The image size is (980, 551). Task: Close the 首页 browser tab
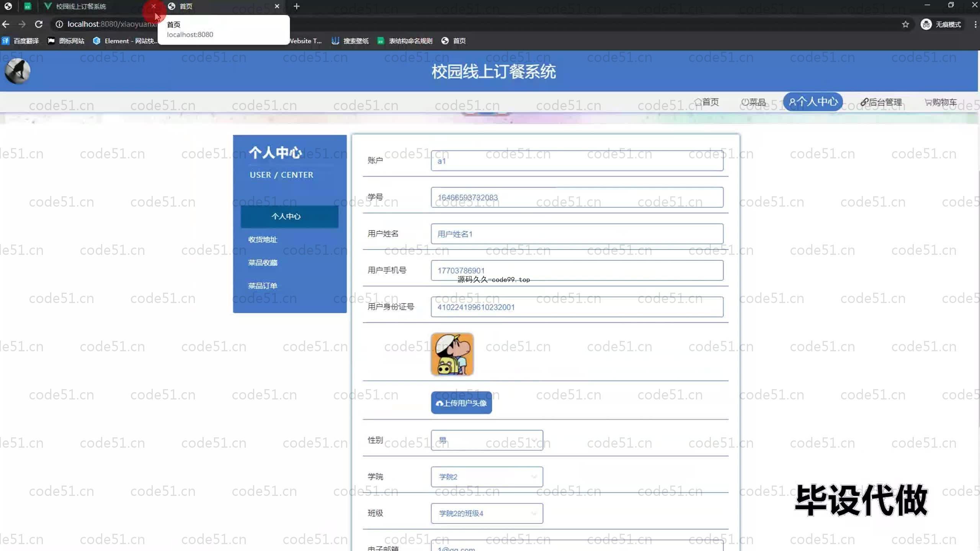tap(277, 6)
